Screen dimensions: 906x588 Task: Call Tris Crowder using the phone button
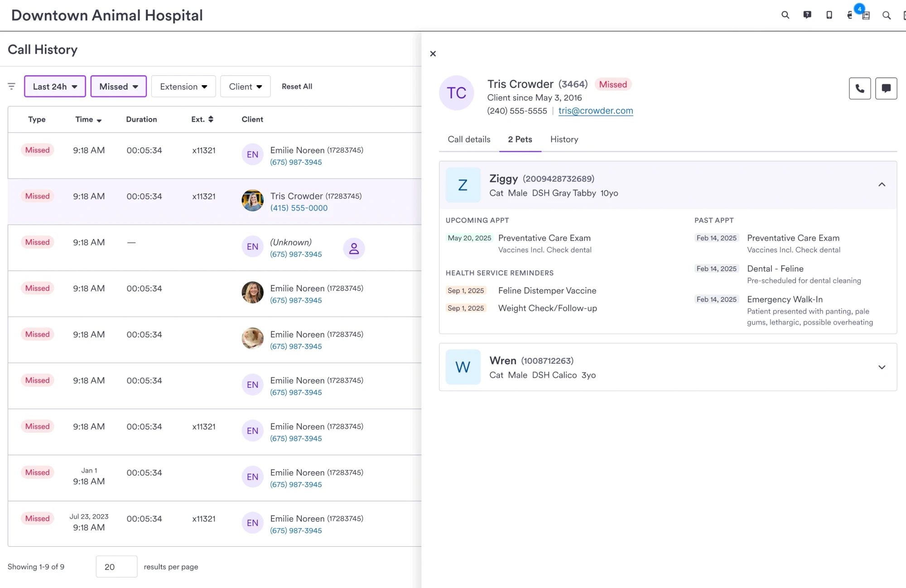tap(859, 88)
